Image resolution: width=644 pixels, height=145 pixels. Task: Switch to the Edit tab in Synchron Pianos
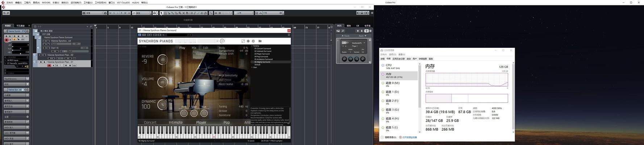coord(205,48)
